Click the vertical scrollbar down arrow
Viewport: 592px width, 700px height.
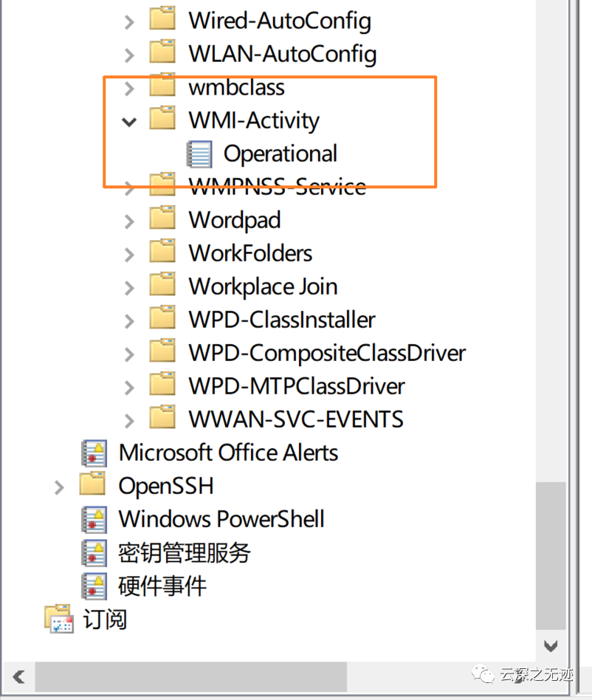[x=551, y=645]
